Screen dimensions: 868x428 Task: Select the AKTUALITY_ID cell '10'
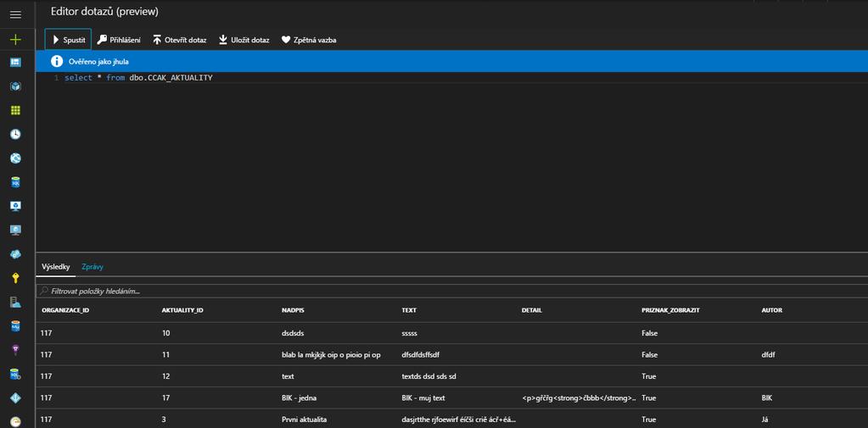pyautogui.click(x=165, y=333)
